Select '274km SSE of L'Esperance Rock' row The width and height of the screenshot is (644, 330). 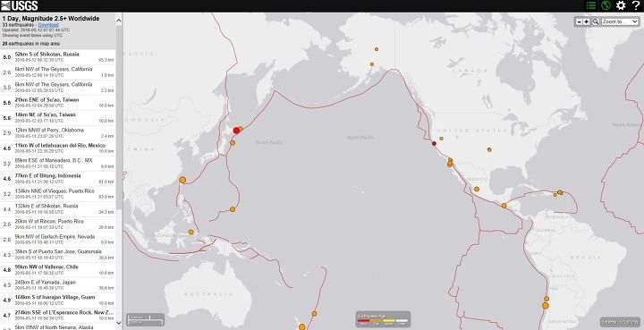point(58,315)
